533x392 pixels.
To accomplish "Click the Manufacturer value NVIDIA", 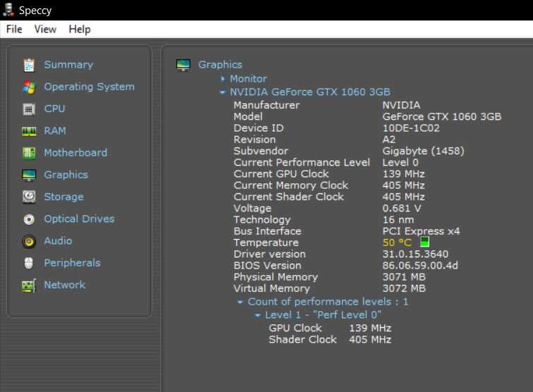I will 401,105.
